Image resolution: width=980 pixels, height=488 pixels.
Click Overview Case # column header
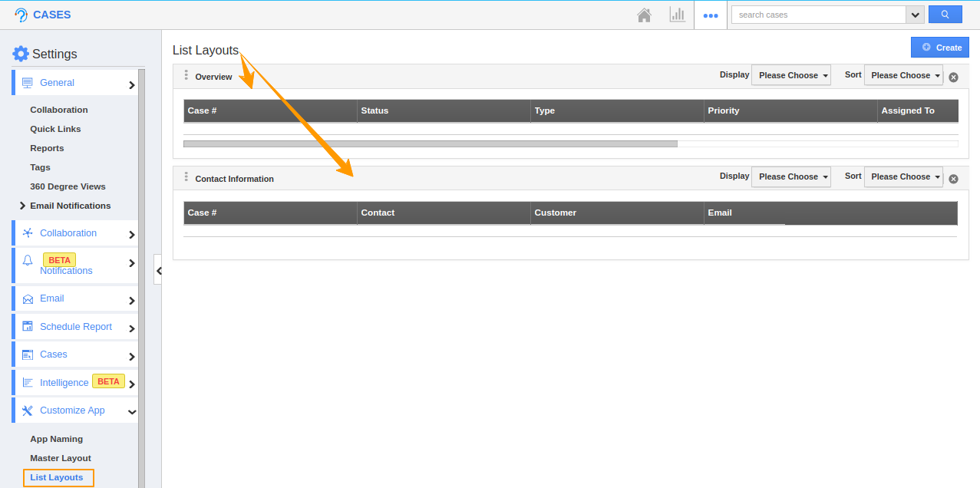[x=270, y=110]
